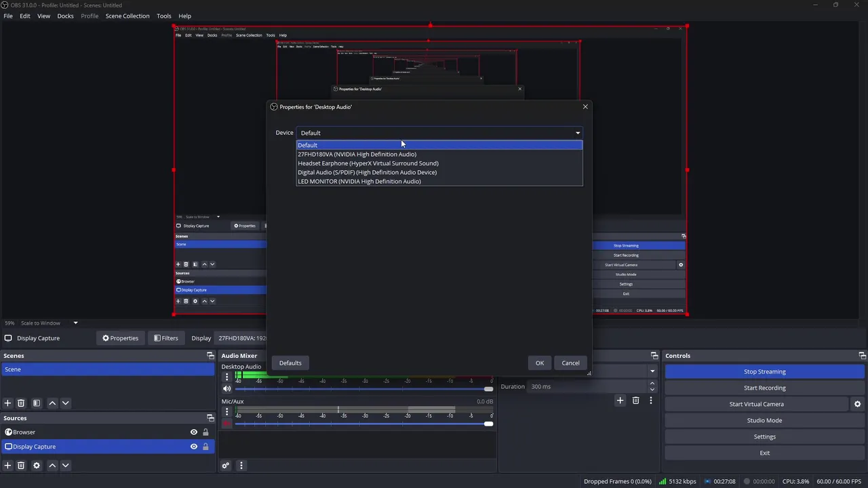Move source up in Sources toolbar
The image size is (868, 488).
pyautogui.click(x=52, y=466)
